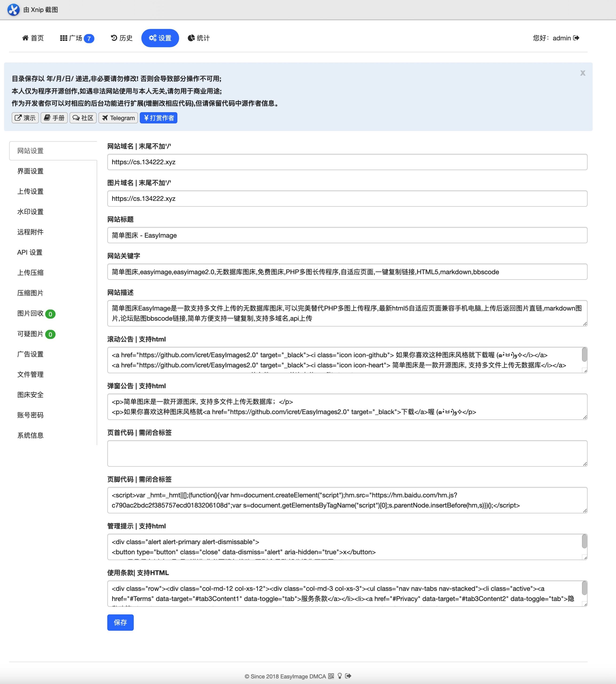Show the QR code icon in the footer

[x=331, y=676]
